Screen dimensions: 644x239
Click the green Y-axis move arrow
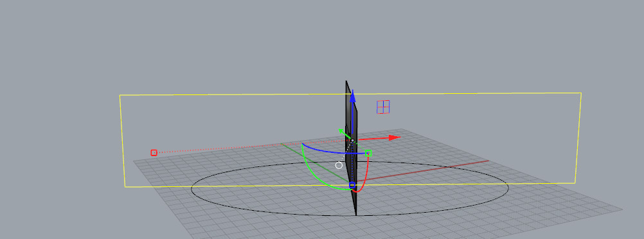[342, 132]
